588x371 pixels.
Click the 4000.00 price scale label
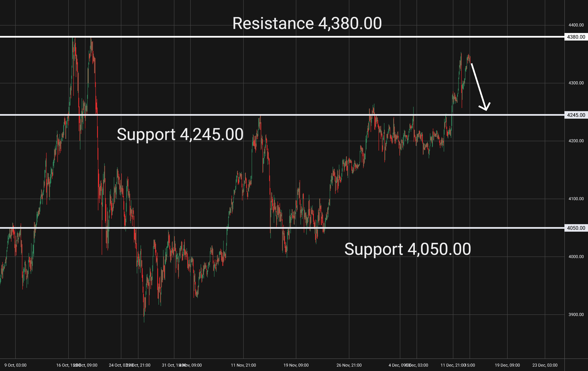[576, 257]
